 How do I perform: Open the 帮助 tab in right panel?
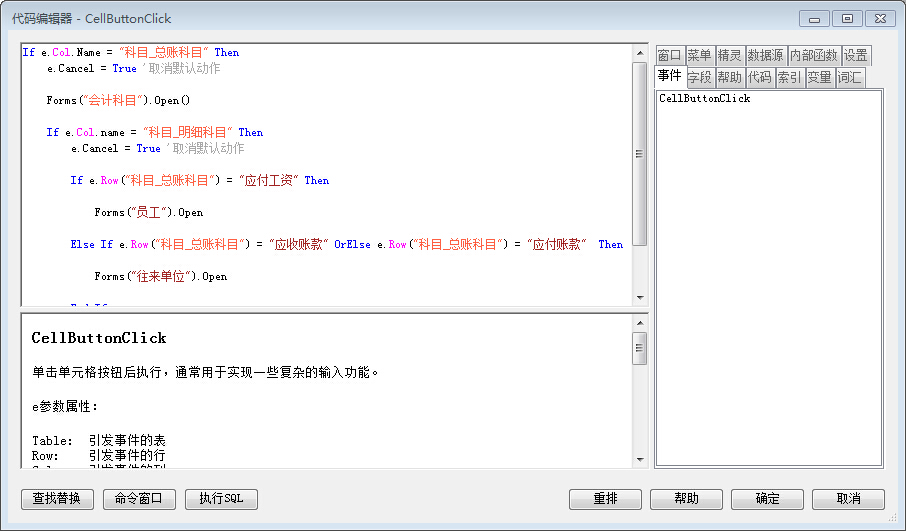[730, 77]
